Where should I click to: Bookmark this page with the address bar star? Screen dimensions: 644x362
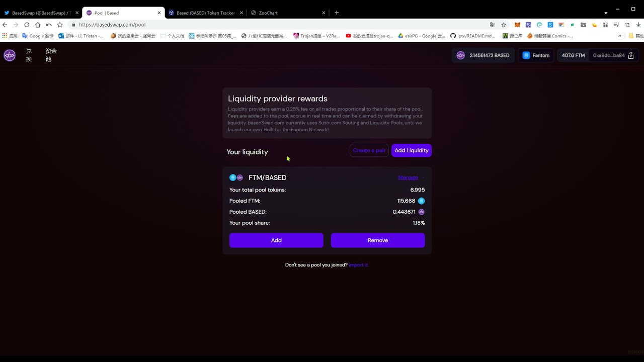pyautogui.click(x=504, y=25)
